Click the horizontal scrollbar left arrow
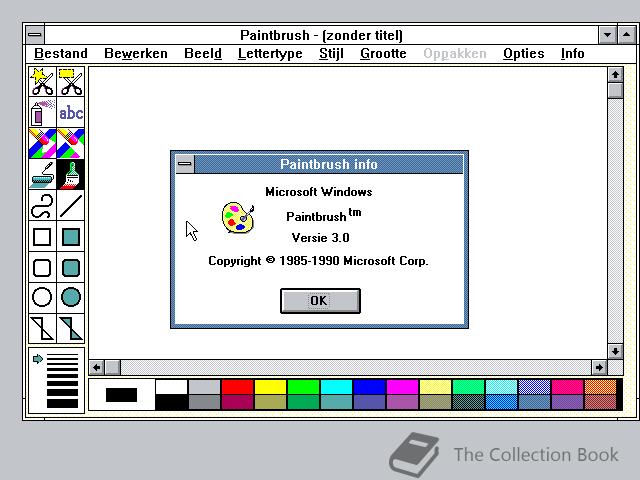The height and width of the screenshot is (480, 640). pyautogui.click(x=97, y=367)
